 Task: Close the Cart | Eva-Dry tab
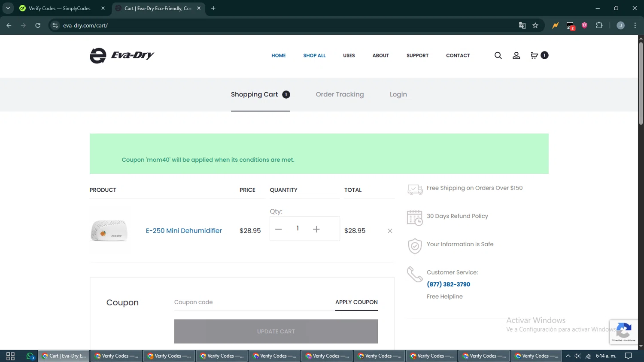[199, 8]
